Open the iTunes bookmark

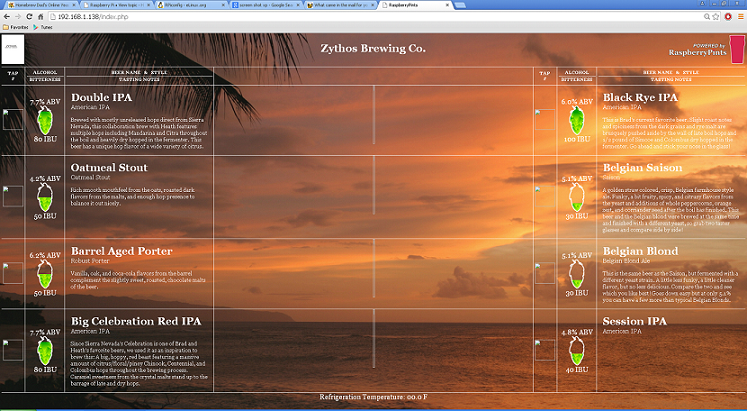[x=43, y=27]
